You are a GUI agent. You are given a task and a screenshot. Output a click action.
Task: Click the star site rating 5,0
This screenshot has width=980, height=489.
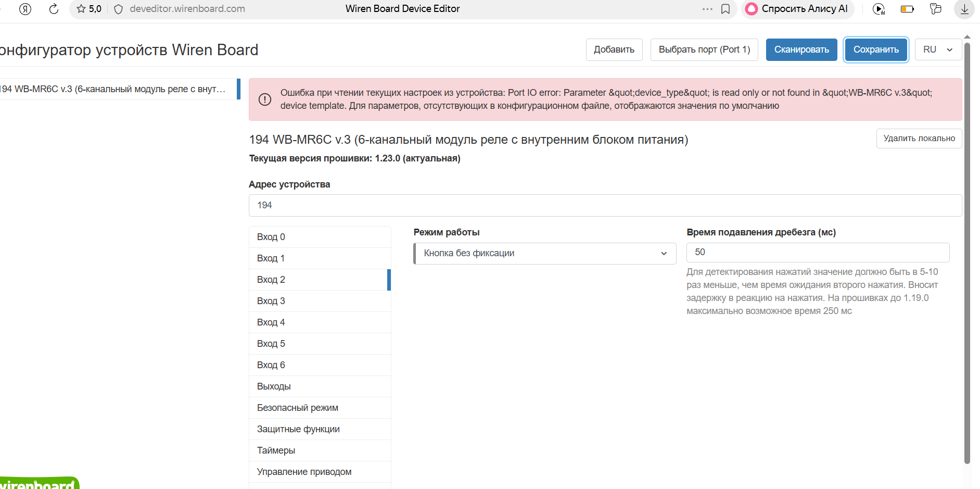(89, 9)
